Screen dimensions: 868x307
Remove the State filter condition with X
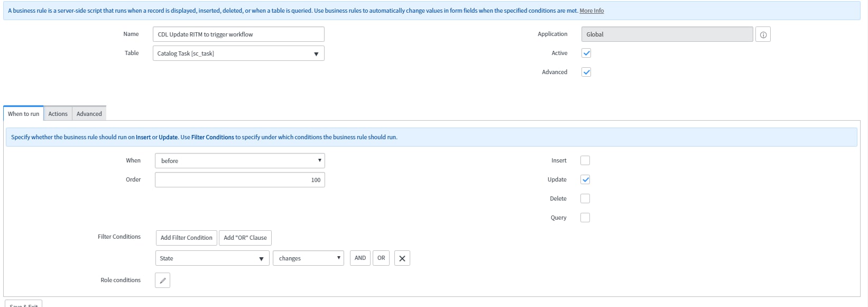coord(402,258)
